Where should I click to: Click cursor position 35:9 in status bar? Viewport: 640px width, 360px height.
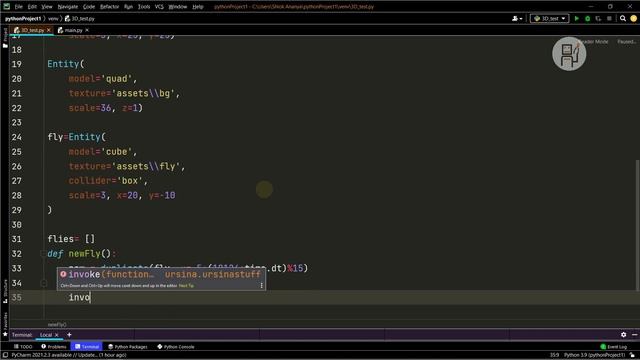(x=554, y=356)
